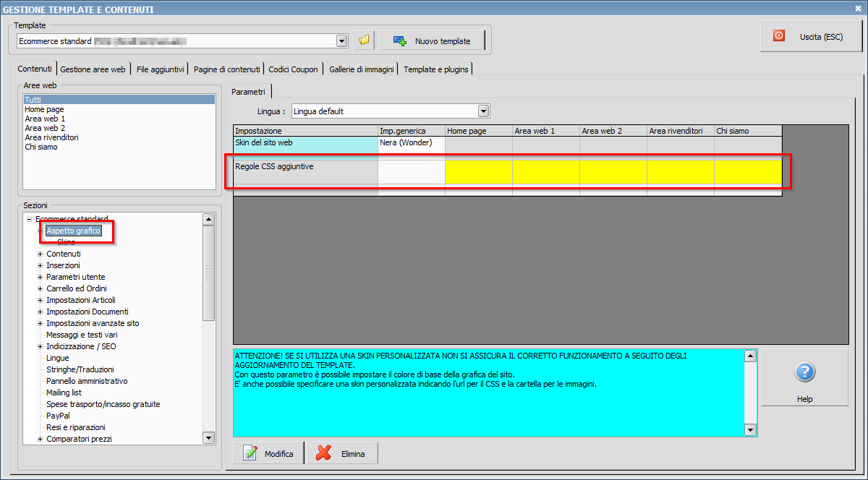Open the File aggiuntivi tab
Viewport: 868px width, 480px height.
click(x=161, y=69)
